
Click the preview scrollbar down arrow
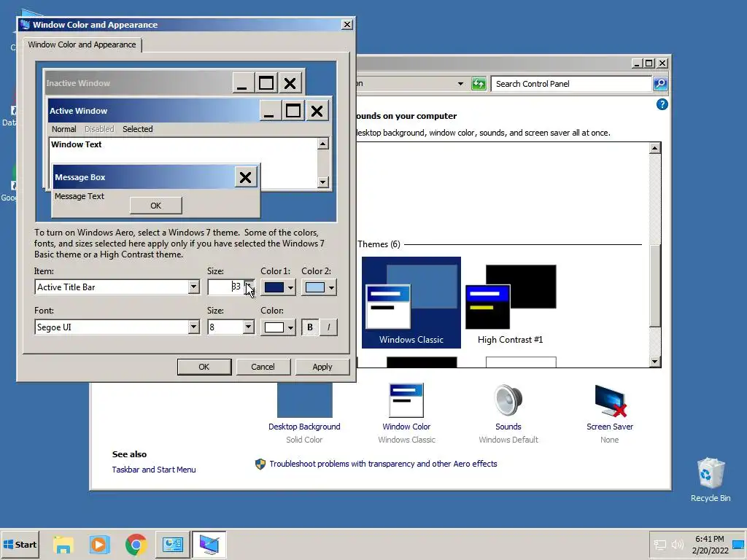click(x=323, y=182)
